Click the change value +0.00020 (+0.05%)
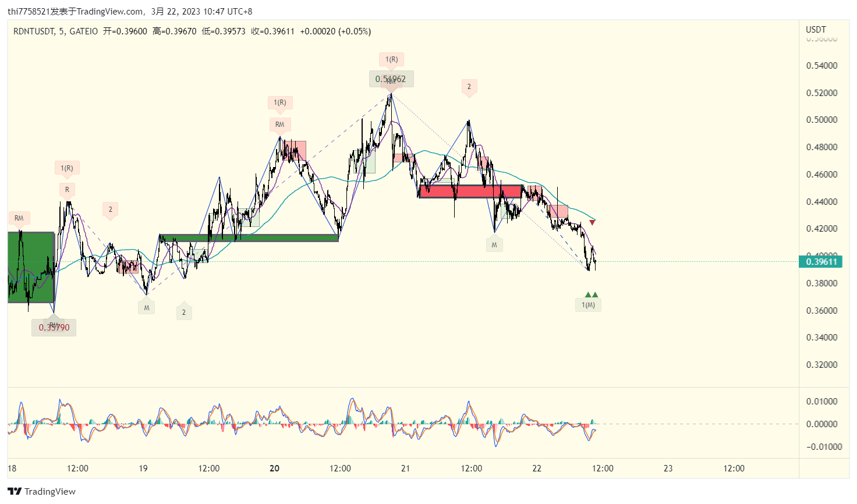This screenshot has height=504, width=857. point(335,31)
